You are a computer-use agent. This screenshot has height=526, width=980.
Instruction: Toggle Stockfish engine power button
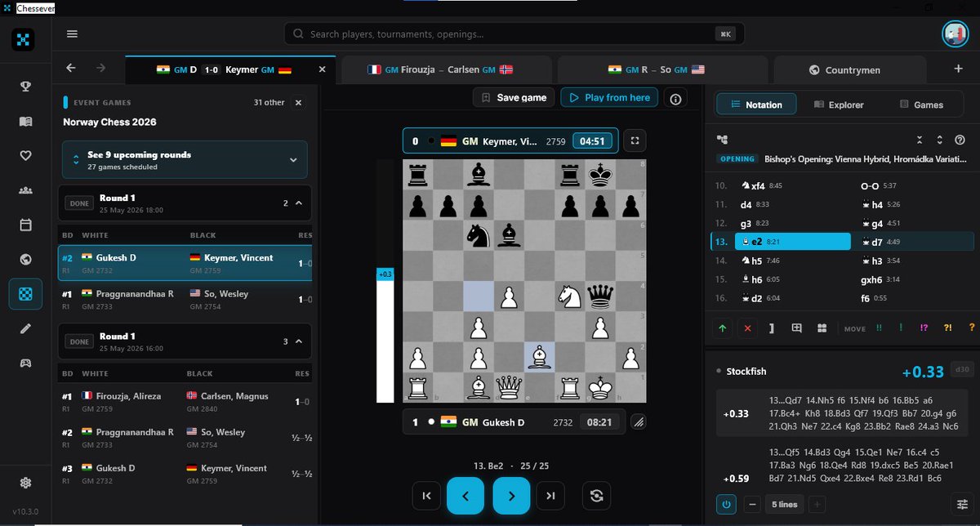tap(726, 504)
